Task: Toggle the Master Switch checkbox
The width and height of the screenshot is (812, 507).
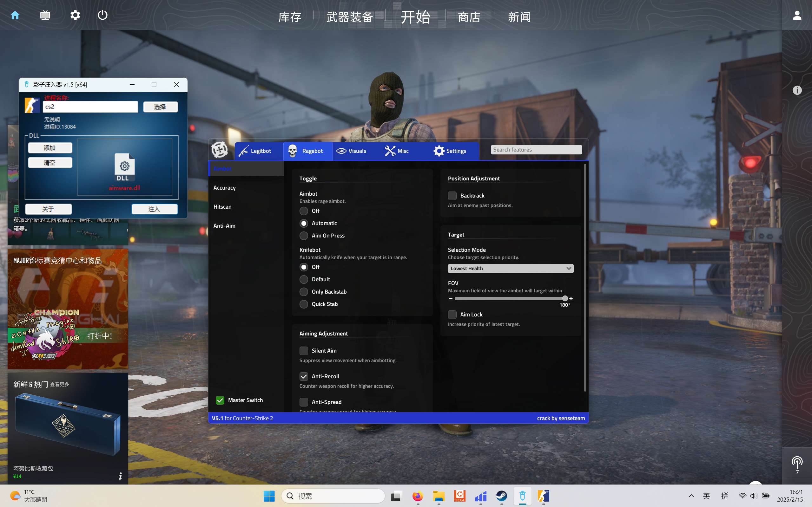Action: click(220, 400)
